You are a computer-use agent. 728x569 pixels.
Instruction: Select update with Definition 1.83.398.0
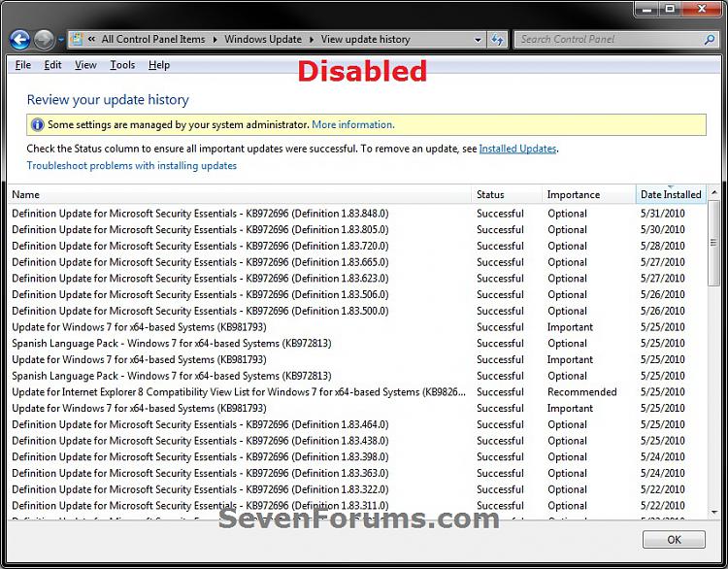357,457
